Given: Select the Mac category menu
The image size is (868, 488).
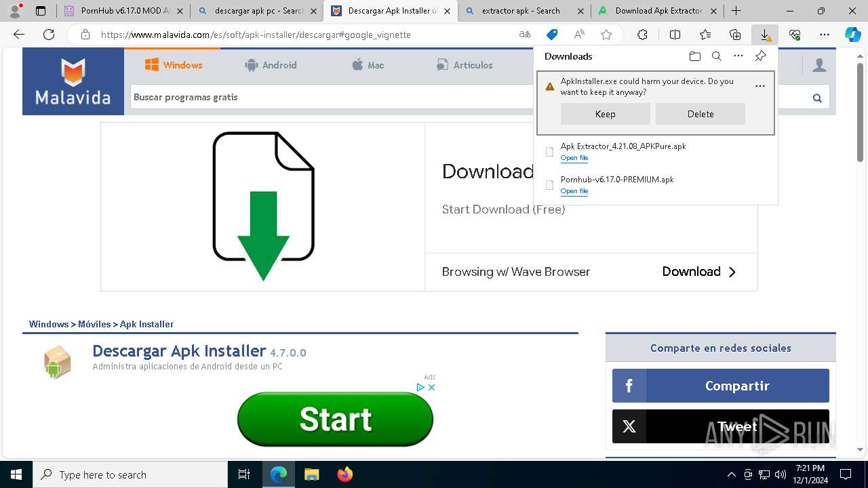Looking at the screenshot, I should point(368,65).
